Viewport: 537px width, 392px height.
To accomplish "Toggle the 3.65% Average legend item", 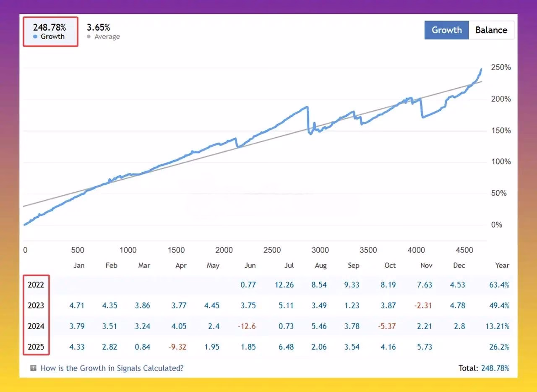I will 103,31.
